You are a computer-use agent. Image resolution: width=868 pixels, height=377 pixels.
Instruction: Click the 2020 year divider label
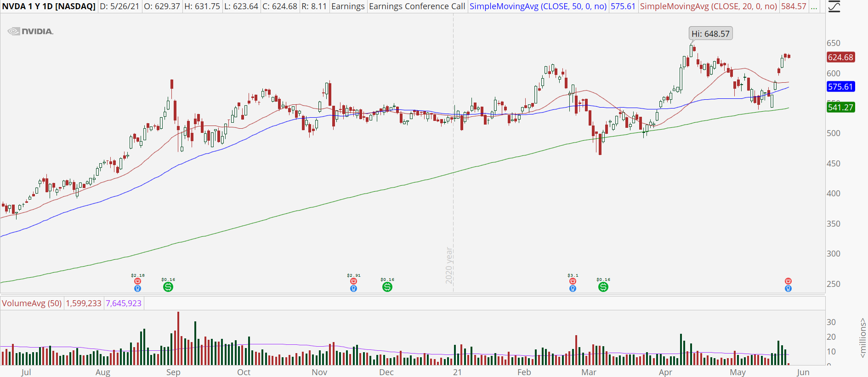click(x=449, y=265)
